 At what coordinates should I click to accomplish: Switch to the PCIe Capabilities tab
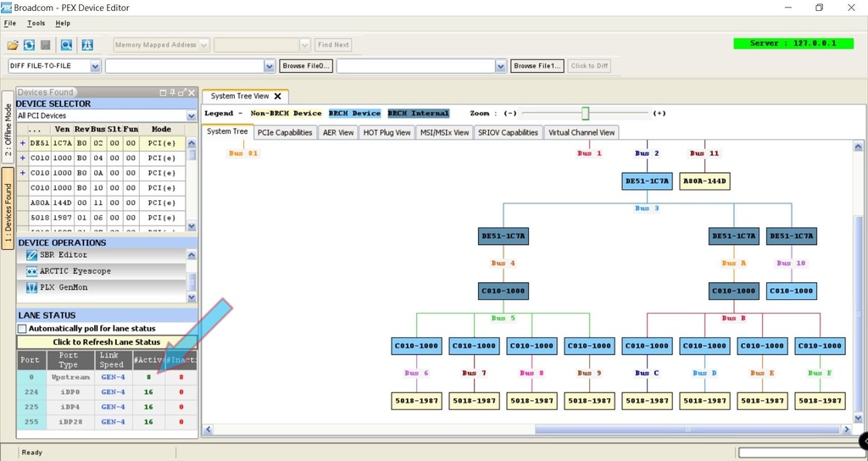(285, 133)
